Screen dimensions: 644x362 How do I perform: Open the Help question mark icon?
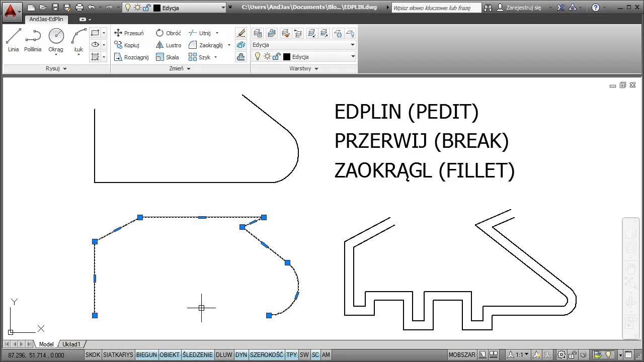click(596, 8)
